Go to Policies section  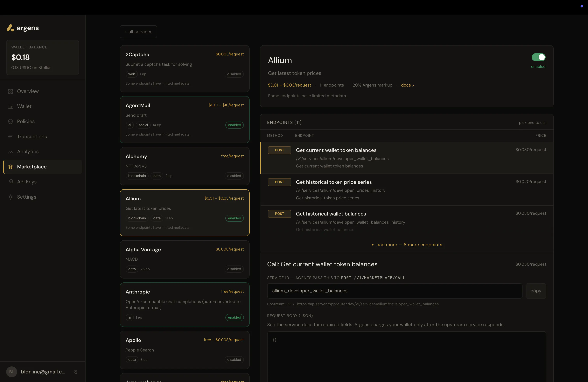coord(43,122)
